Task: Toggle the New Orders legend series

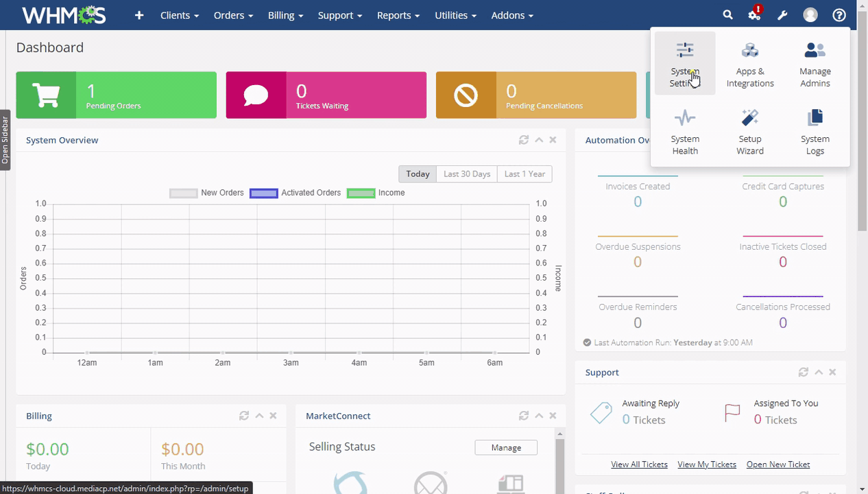Action: coord(206,193)
